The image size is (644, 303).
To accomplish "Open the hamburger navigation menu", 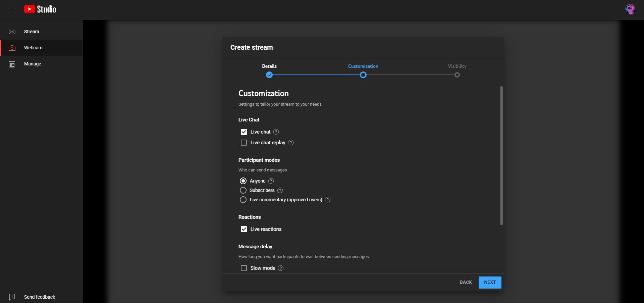I will click(12, 9).
